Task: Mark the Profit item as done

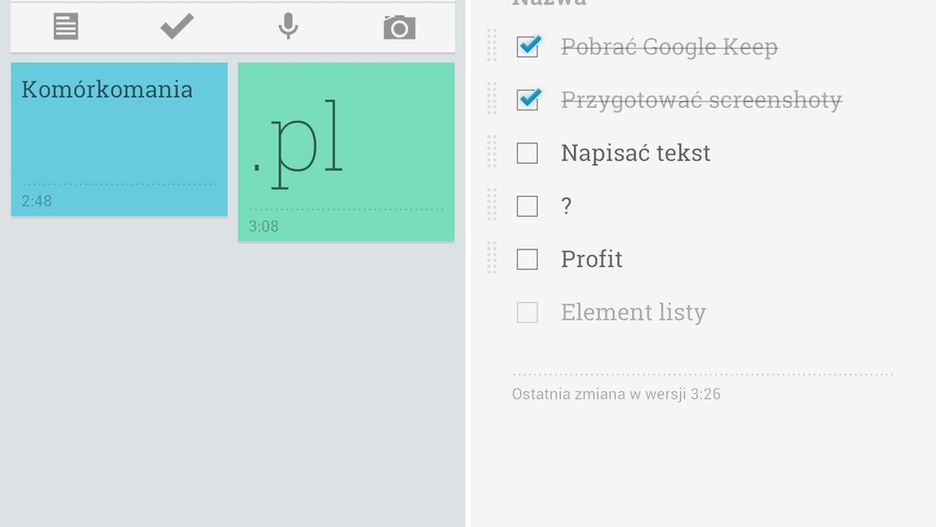Action: click(x=527, y=259)
